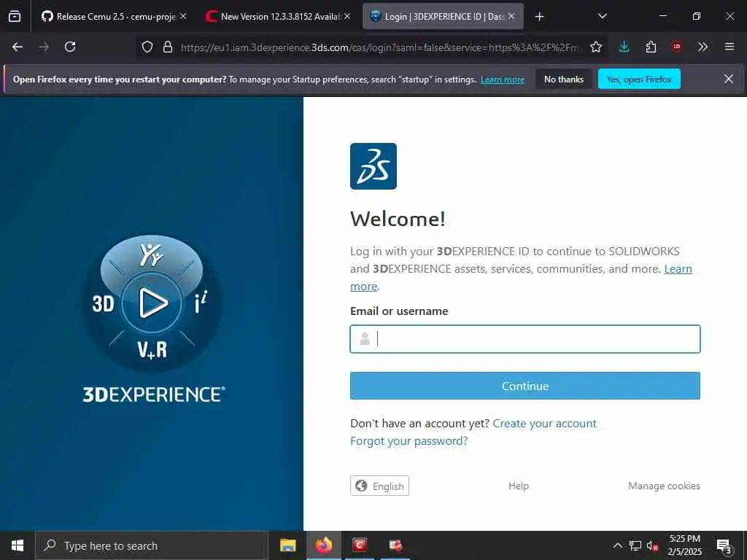
Task: Click the Firefox taskbar icon
Action: click(323, 545)
